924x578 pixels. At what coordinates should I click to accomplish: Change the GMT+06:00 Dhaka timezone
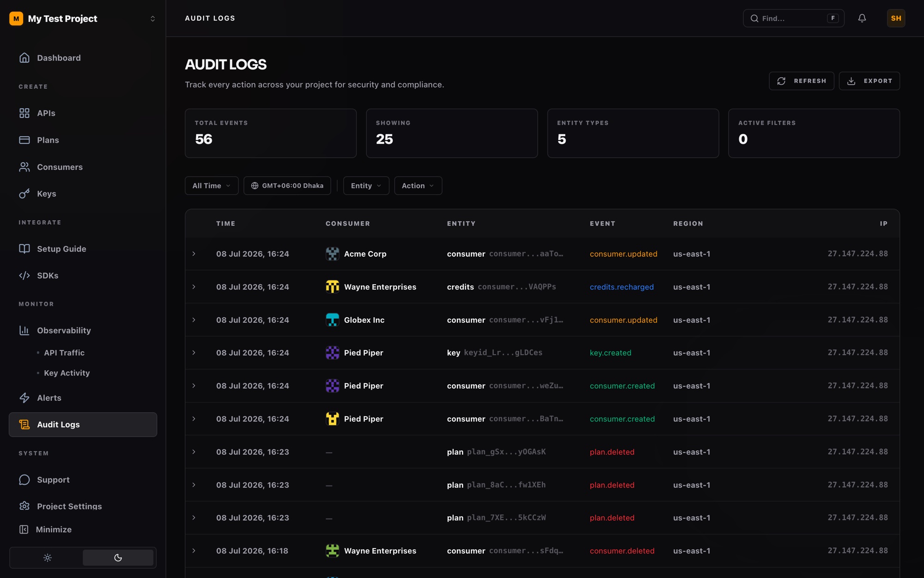(287, 185)
